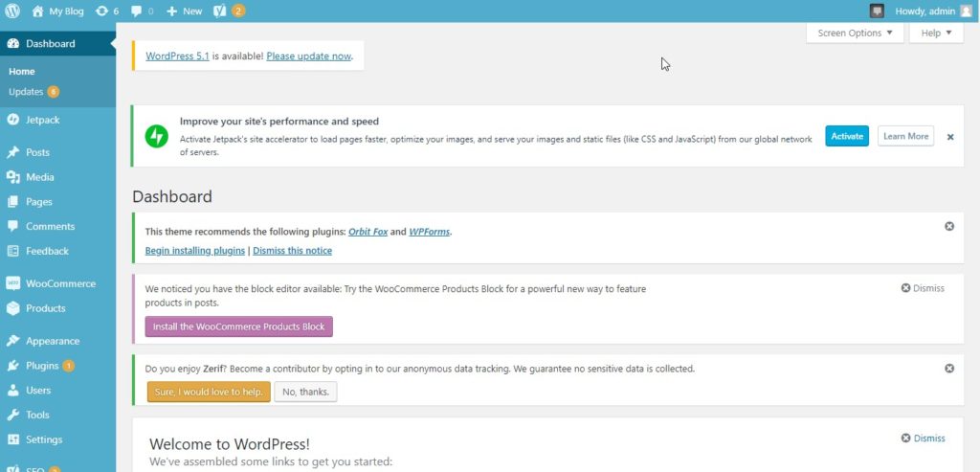Open the comments bubble icon in admin bar
Screen dimensions: 980x472
pos(137,11)
